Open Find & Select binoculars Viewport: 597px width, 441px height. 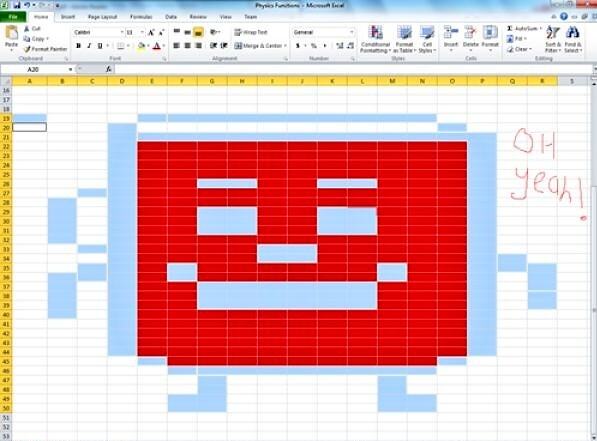pos(573,39)
